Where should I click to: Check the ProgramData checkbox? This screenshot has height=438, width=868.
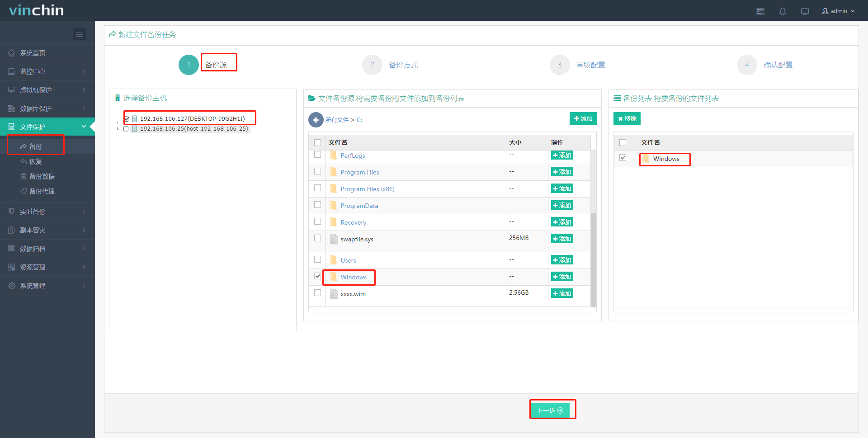pyautogui.click(x=317, y=205)
